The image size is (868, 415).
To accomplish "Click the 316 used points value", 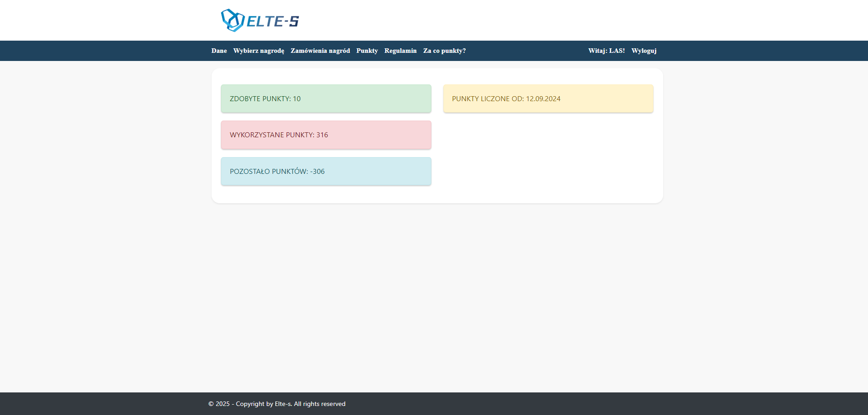I will (322, 135).
